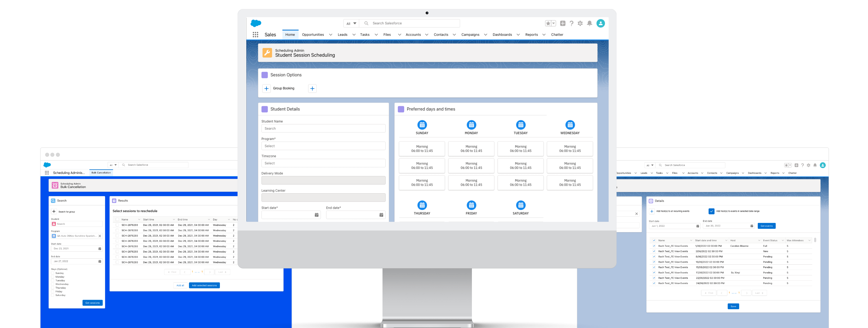The height and width of the screenshot is (328, 868).
Task: Click the vertical scrollbar beside Details table
Action: (815, 240)
